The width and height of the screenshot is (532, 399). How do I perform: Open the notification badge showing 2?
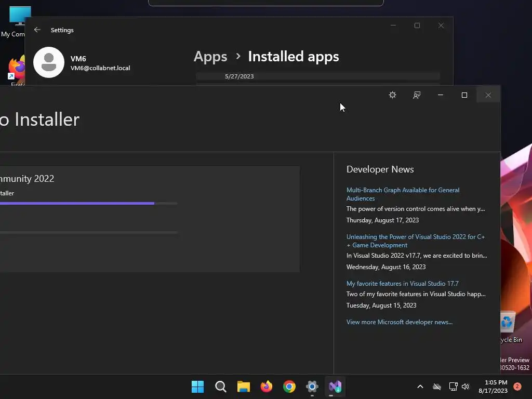point(517,387)
